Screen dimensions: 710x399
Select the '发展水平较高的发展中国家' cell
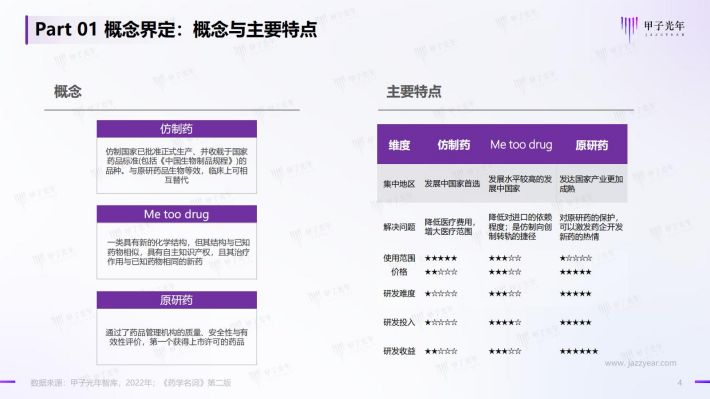(520, 184)
